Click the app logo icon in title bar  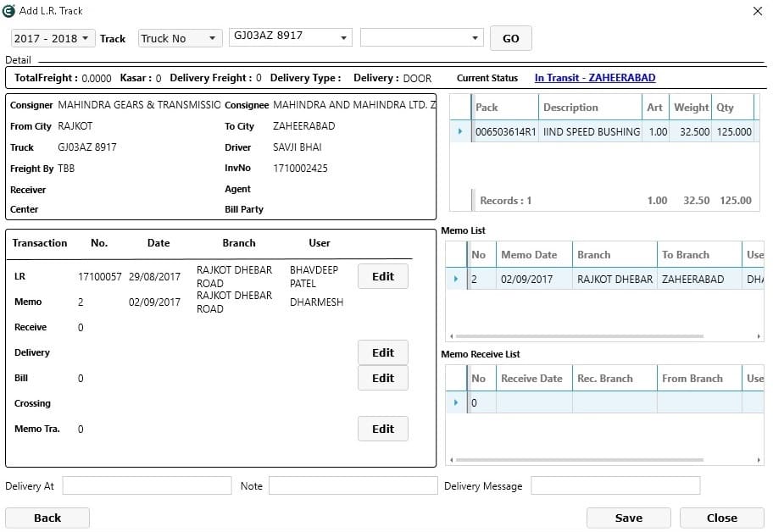(x=8, y=11)
